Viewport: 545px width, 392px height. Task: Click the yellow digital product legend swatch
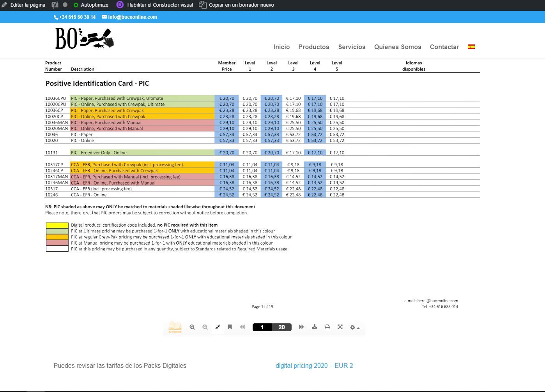coord(57,225)
